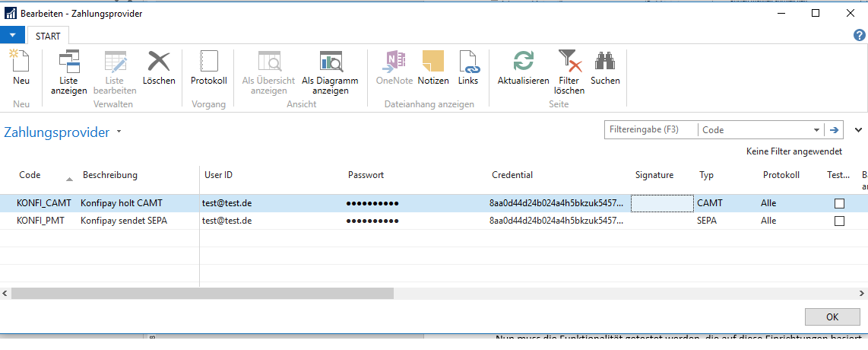Click password field in KONFI_CAMT row
Screen dimensions: 868x350
pos(372,203)
